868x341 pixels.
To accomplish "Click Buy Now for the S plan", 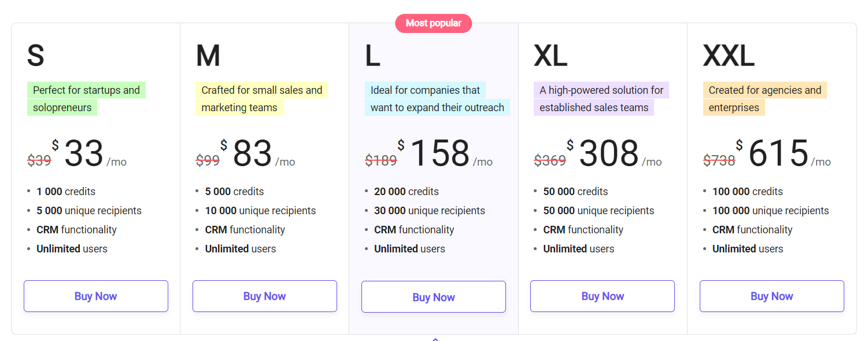I will tap(96, 296).
